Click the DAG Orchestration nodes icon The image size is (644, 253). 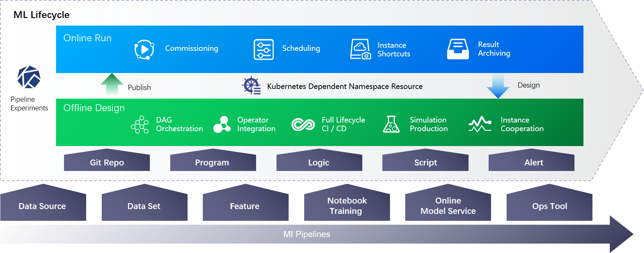[140, 125]
